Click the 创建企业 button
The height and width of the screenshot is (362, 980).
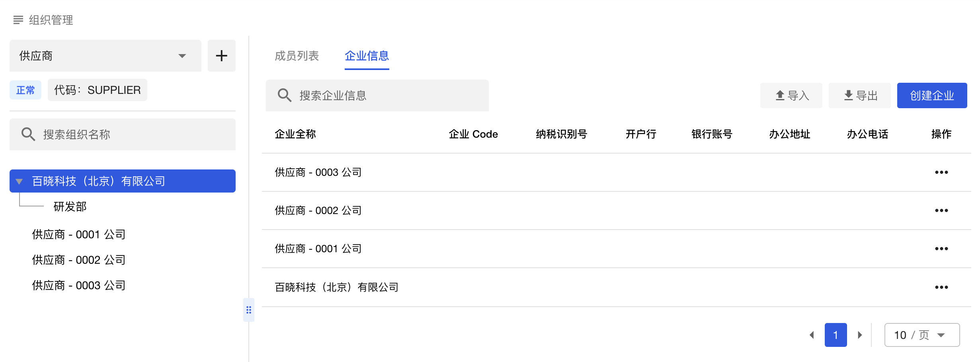[932, 95]
